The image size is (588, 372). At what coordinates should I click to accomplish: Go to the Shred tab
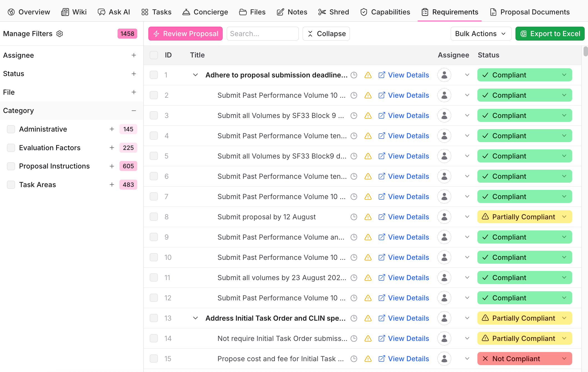pos(333,12)
